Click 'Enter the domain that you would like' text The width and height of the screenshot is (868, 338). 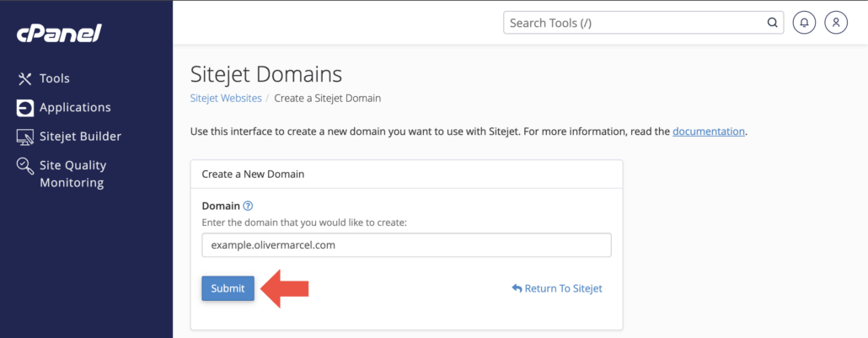304,223
